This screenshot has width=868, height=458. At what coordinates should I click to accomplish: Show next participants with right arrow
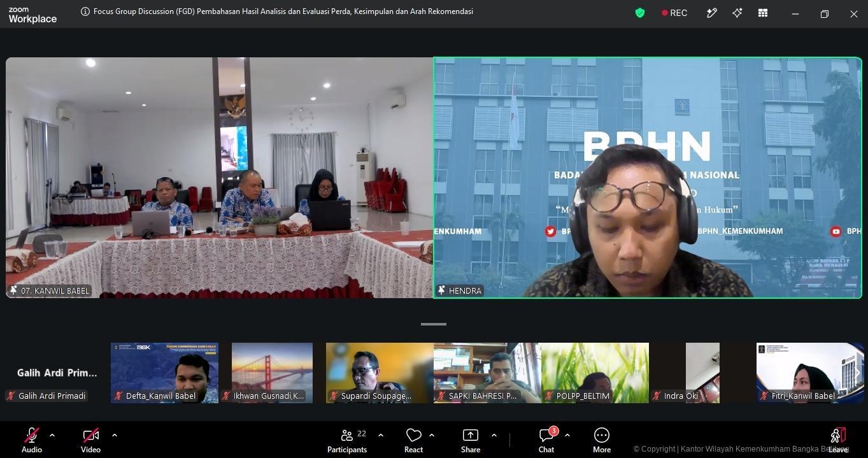(857, 373)
